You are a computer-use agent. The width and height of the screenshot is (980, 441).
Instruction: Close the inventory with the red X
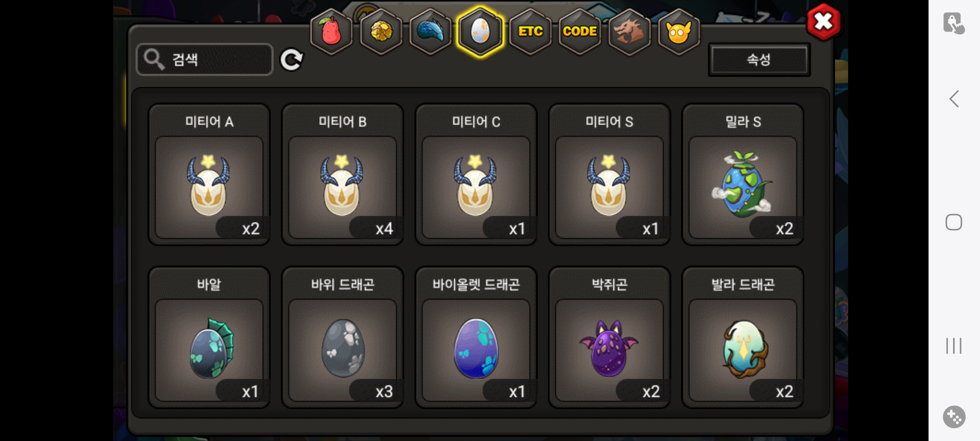coord(823,22)
